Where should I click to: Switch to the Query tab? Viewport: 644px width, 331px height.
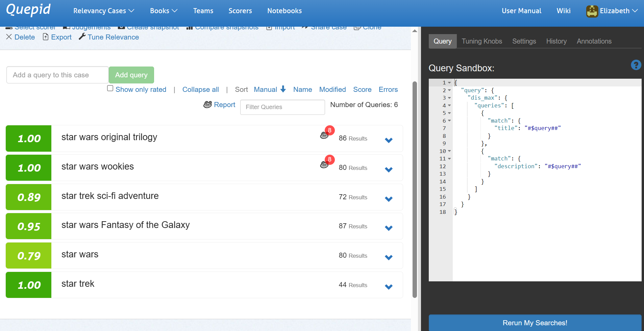(x=442, y=41)
